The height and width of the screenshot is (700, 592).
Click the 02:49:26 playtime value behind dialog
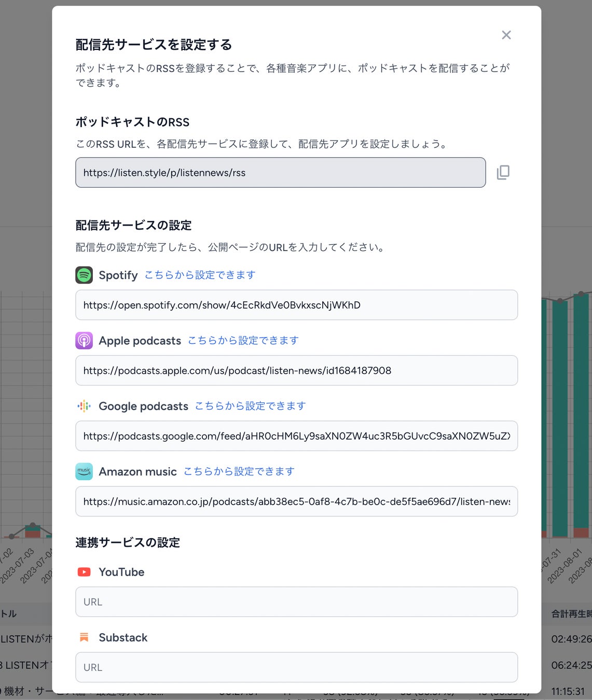pos(571,639)
